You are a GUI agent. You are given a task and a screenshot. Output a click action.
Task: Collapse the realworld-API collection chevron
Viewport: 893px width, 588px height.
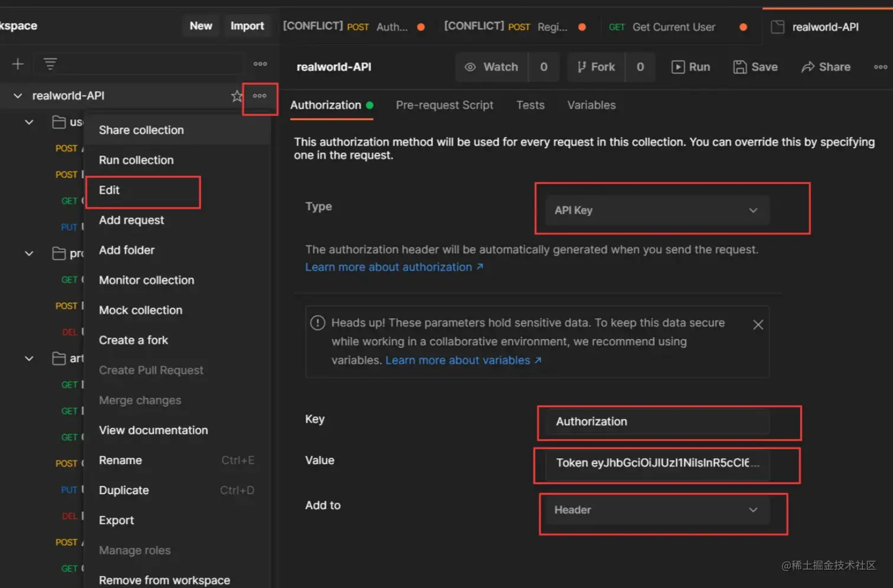pyautogui.click(x=18, y=96)
